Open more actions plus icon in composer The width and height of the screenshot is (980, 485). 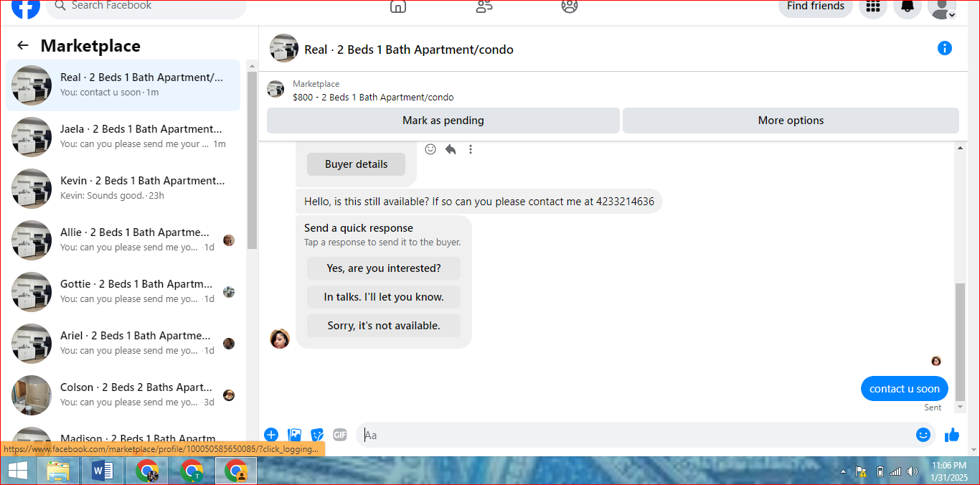[271, 435]
